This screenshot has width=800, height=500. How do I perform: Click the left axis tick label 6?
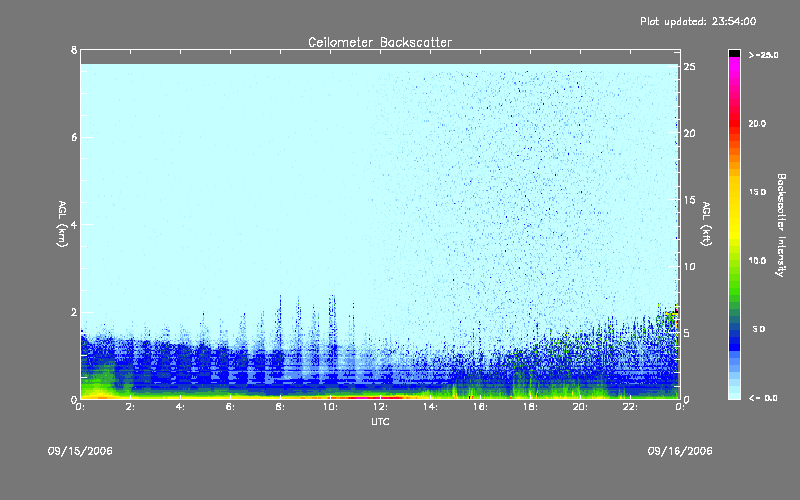74,137
